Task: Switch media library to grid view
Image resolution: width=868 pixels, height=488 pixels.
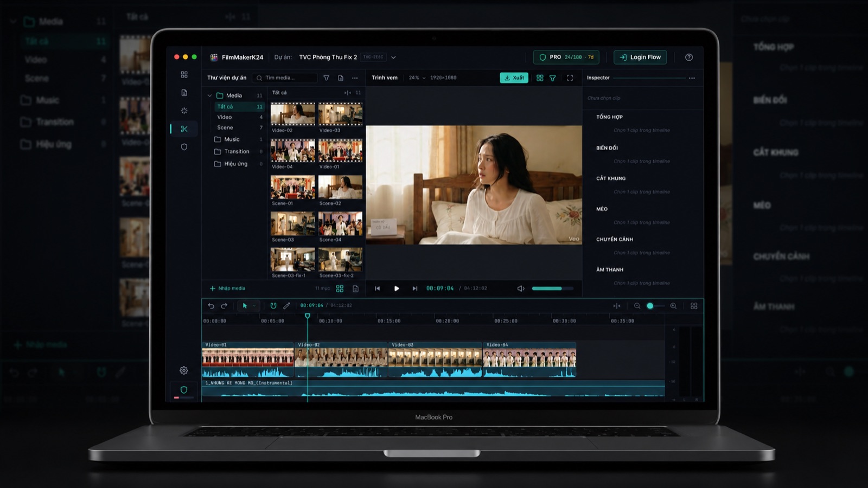Action: click(340, 288)
